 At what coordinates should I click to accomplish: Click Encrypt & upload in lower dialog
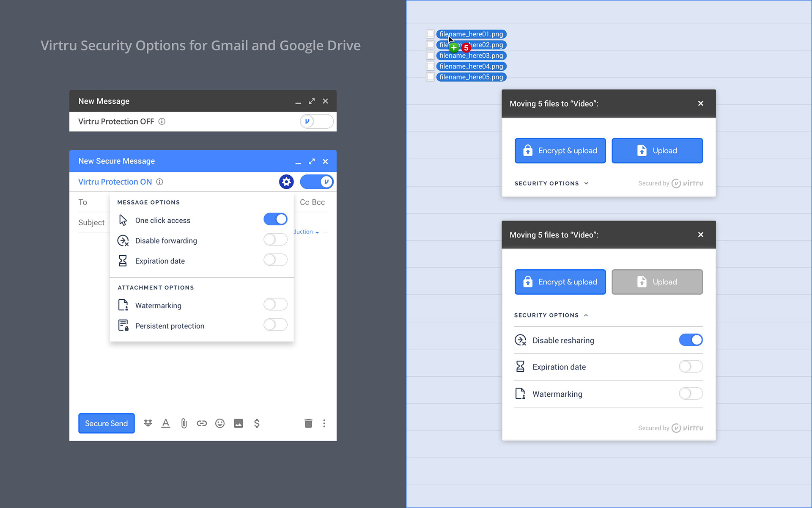[560, 282]
